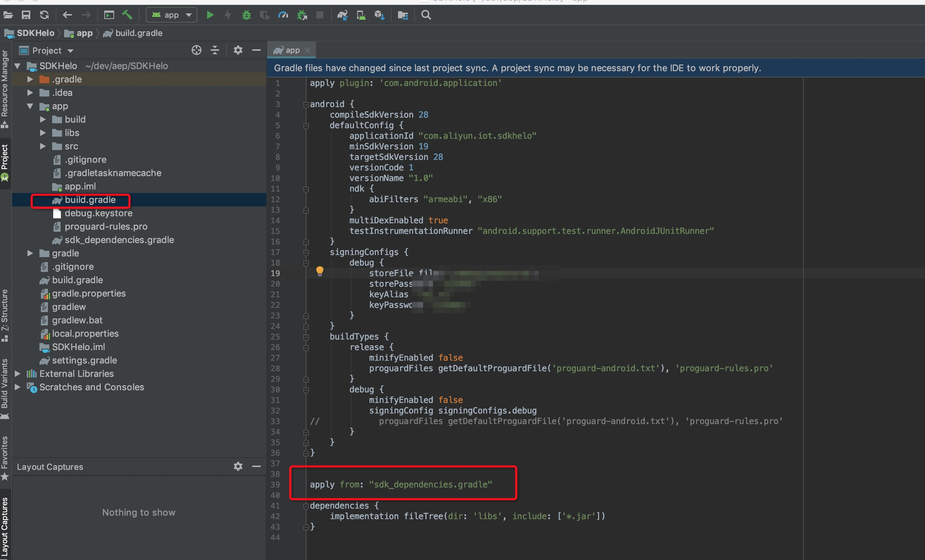Run app with green play button

tap(210, 15)
